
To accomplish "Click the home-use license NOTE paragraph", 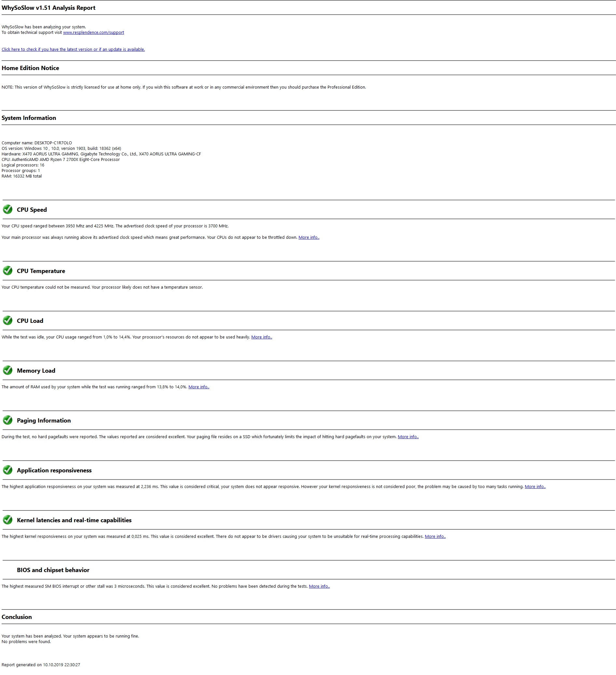I will [x=184, y=87].
